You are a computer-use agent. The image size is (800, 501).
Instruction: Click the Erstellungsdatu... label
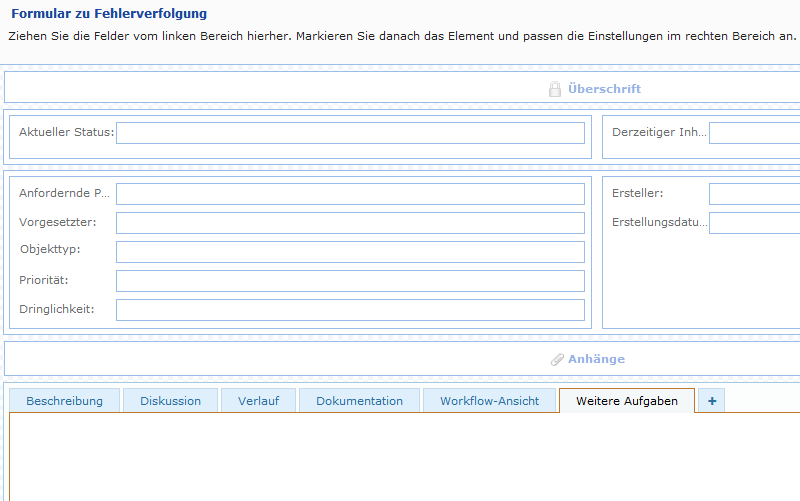coord(660,222)
